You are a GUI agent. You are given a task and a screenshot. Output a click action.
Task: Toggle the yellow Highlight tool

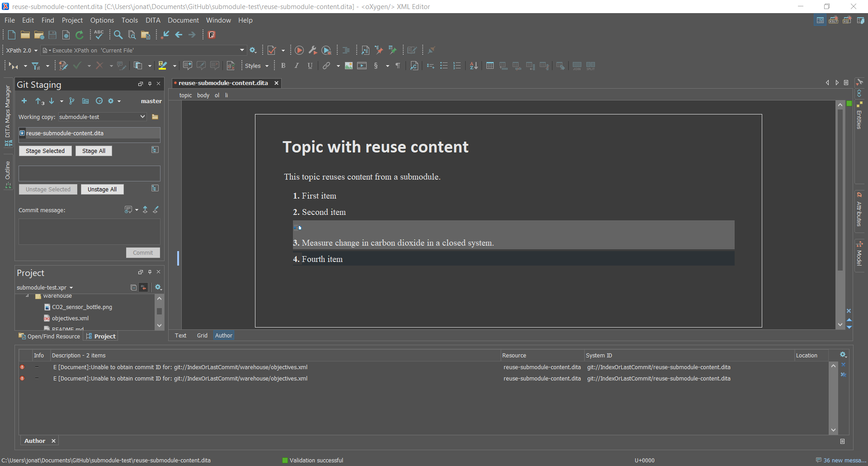coord(163,66)
